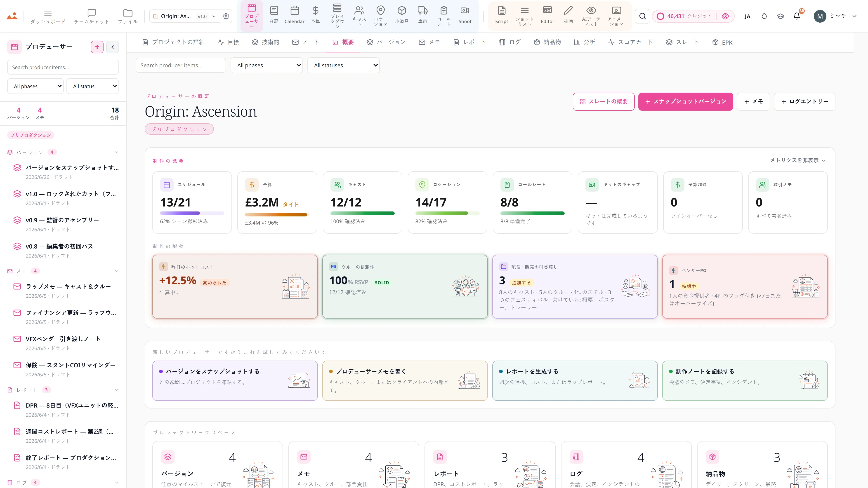Click the sidebar Search producer items field
The image size is (868, 488).
(63, 67)
